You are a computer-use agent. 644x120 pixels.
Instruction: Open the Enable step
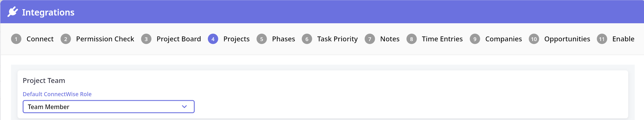coord(623,39)
